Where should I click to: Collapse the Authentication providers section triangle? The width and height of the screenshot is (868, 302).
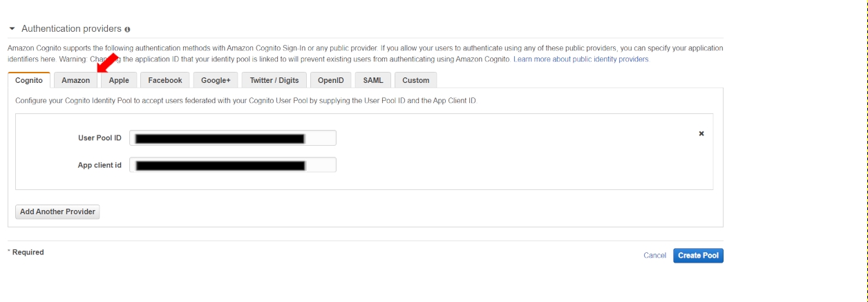[12, 29]
